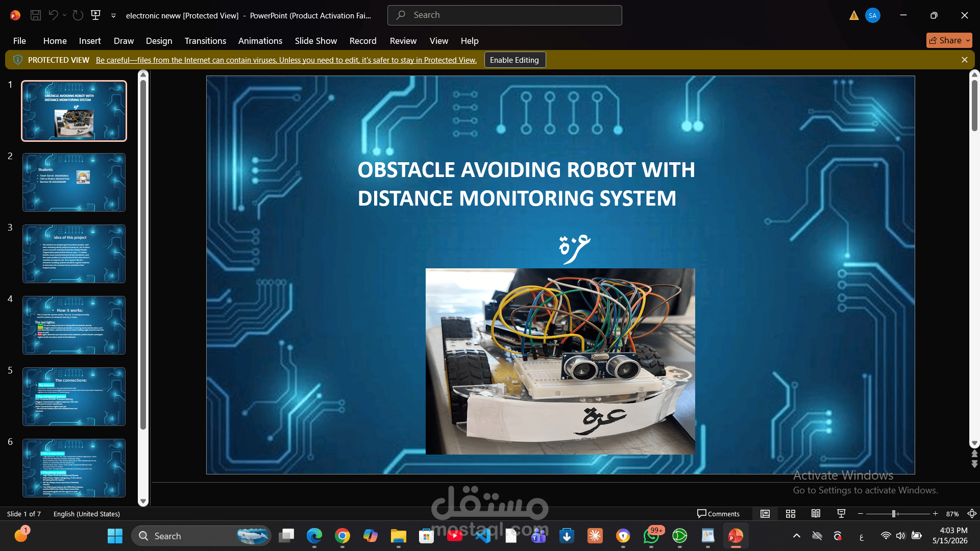The image size is (980, 551).
Task: Open the Review tab
Action: coord(403,41)
